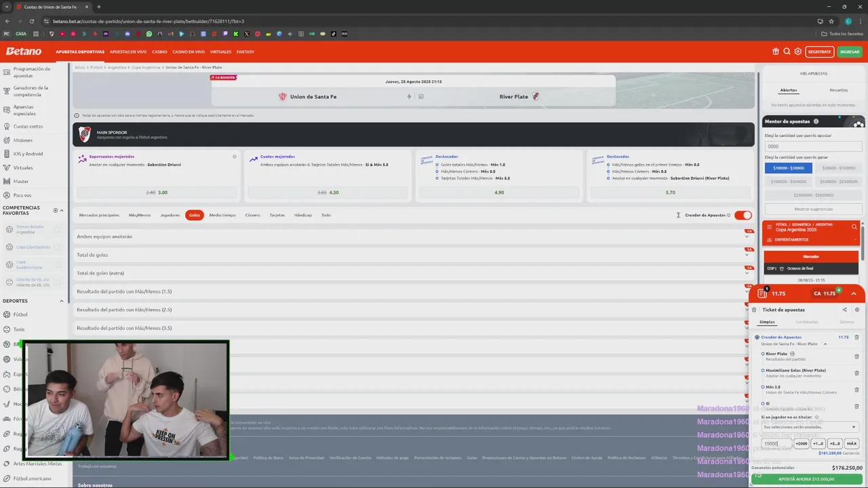Toggle the Creador de Apuestas switch off
Viewport: 868px width, 488px height.
(743, 215)
